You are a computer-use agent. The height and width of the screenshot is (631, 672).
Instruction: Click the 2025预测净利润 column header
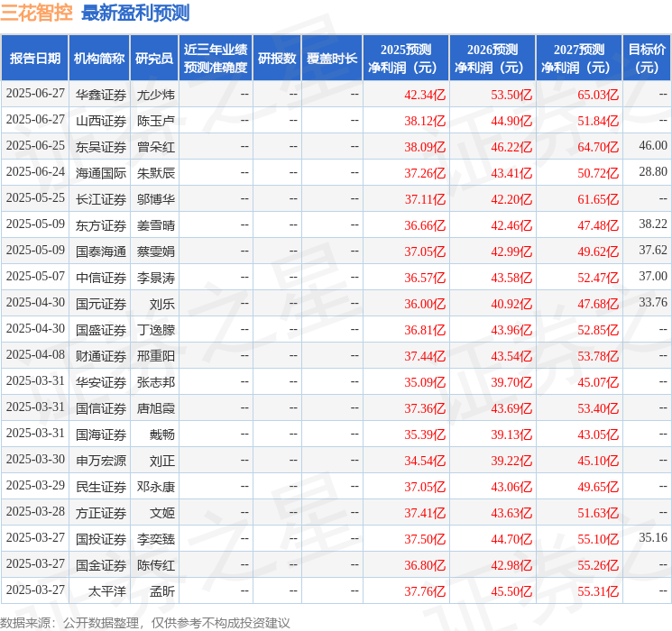point(406,59)
